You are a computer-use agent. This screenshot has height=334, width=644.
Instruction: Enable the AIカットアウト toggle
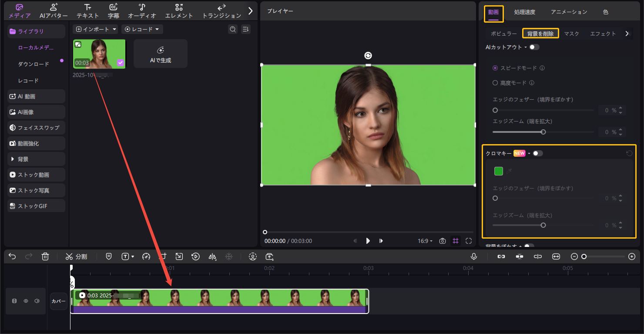pos(534,47)
